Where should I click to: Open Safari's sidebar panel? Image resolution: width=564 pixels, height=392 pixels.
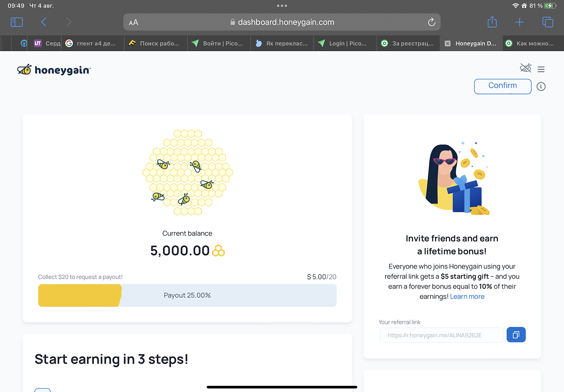coord(17,22)
